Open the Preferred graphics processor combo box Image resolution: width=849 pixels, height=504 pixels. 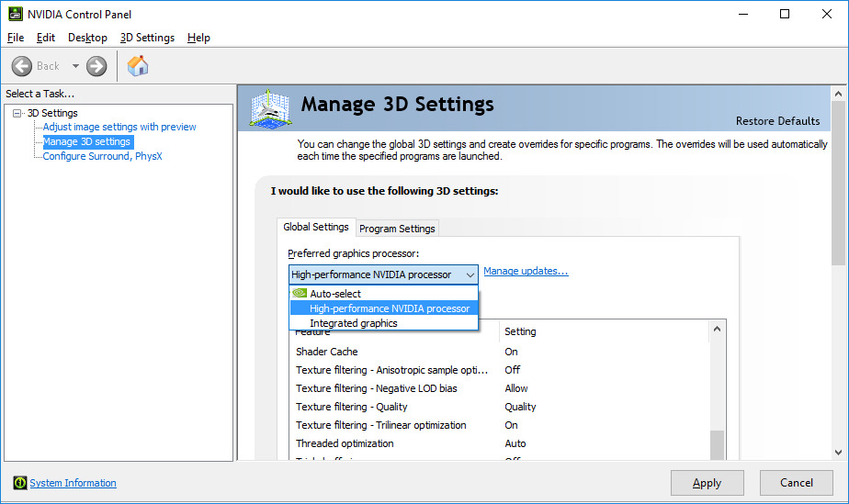(383, 274)
